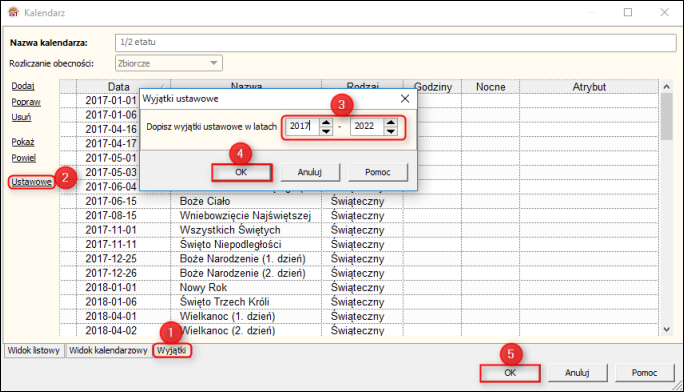
Task: Select the Boże Narodzenie (2. dzień) row
Action: point(359,273)
